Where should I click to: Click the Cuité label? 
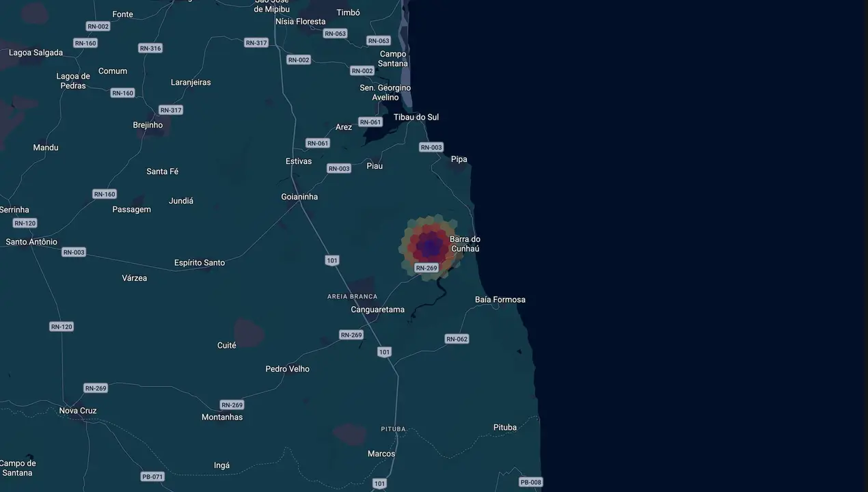[227, 345]
